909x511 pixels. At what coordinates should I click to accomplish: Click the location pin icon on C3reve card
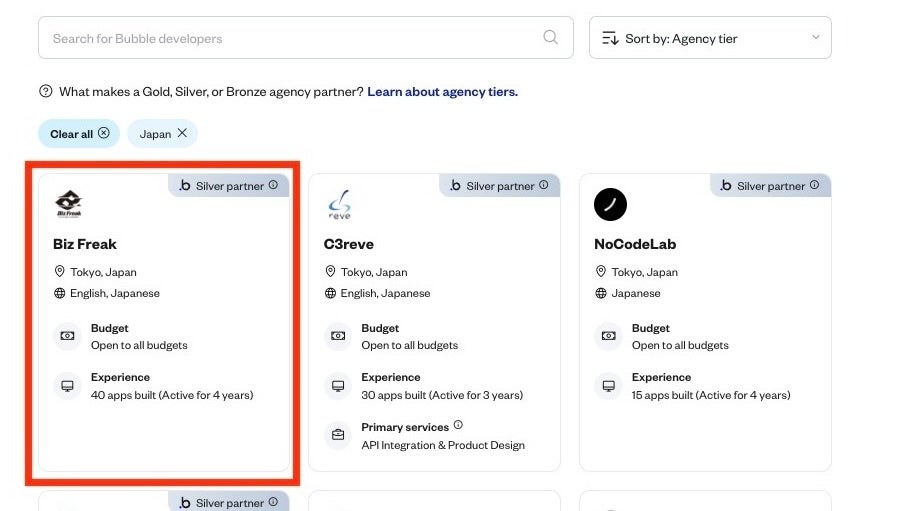point(330,271)
